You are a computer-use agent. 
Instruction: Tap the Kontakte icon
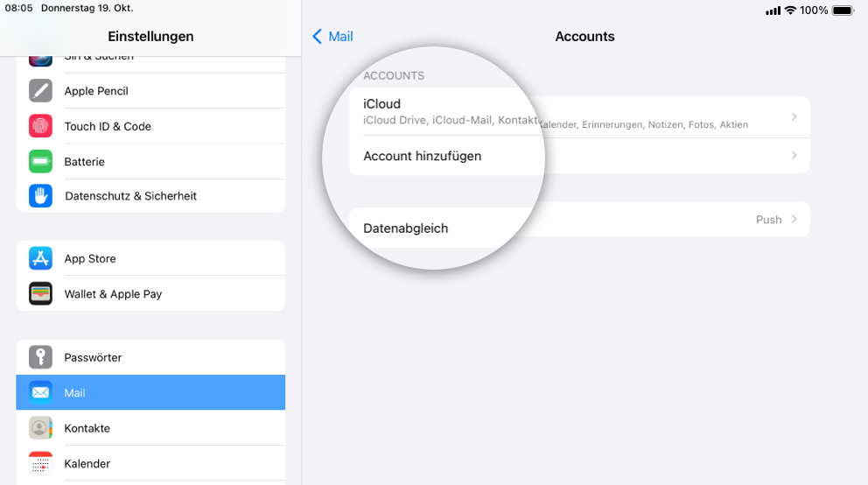pos(40,428)
